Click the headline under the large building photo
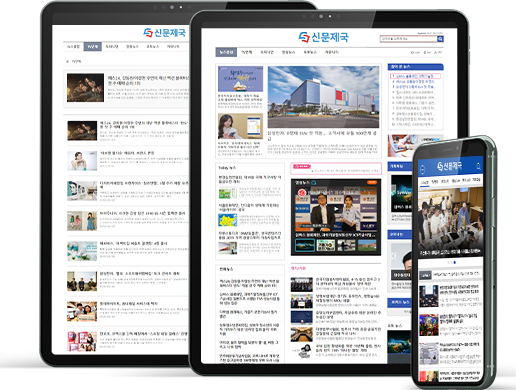 pos(323,135)
